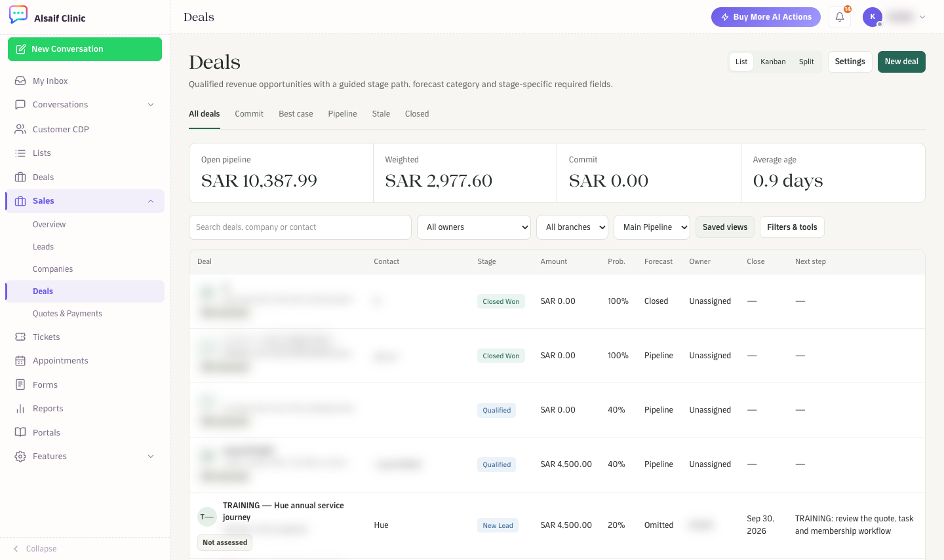This screenshot has width=944, height=560.
Task: Click the Collapse sidebar arrow icon
Action: tap(16, 549)
